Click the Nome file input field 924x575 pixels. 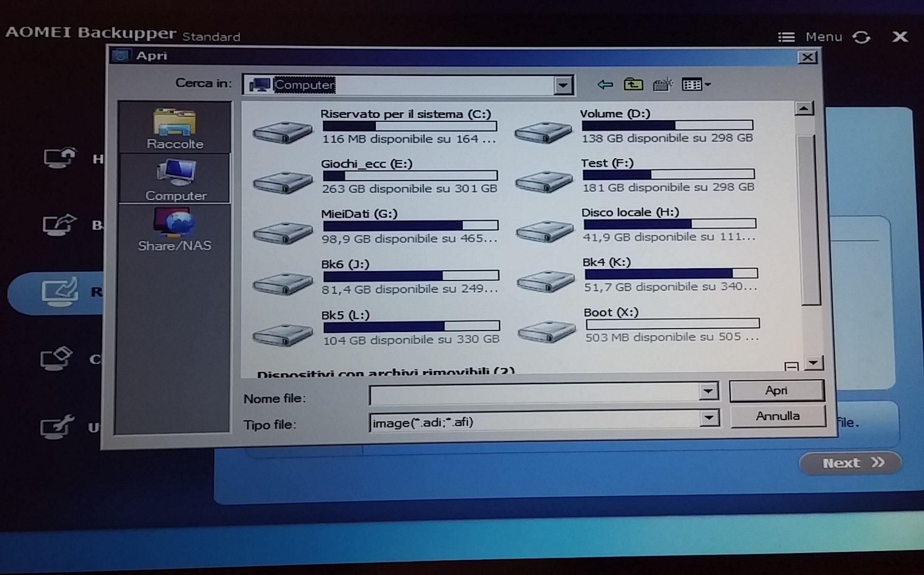tap(534, 394)
